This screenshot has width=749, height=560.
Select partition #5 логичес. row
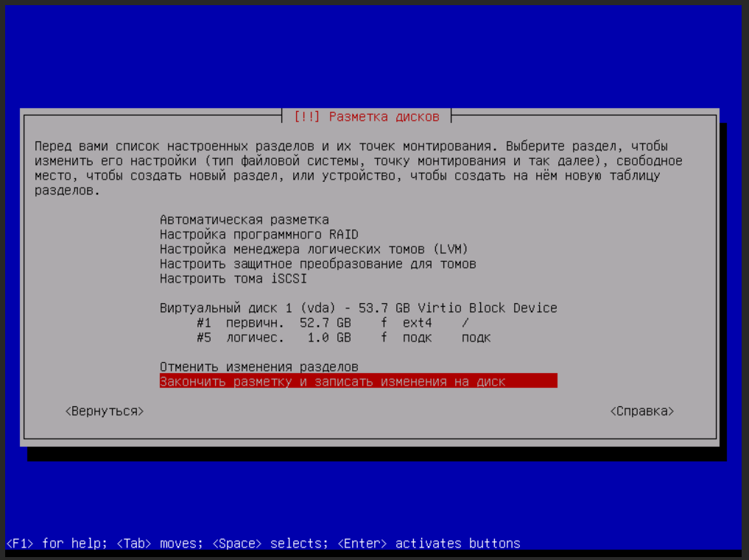[x=342, y=338]
